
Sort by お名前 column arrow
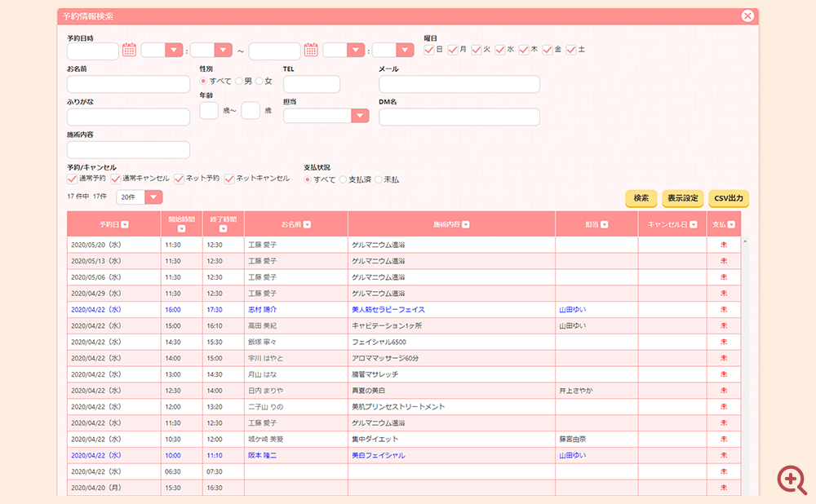point(307,225)
